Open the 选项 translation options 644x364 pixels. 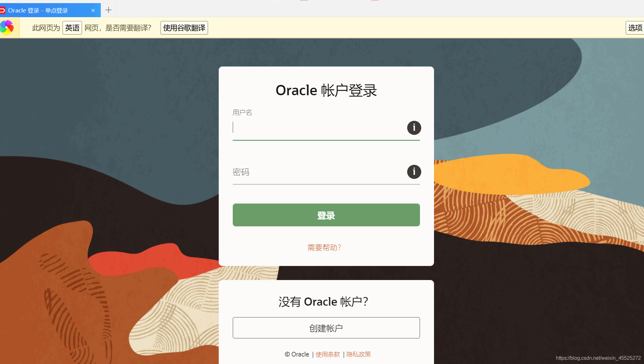pyautogui.click(x=635, y=28)
